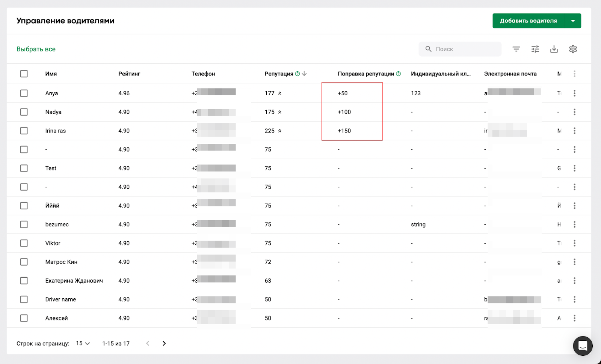601x364 pixels.
Task: Sort by Индивидуальный кл... column header
Action: point(441,74)
